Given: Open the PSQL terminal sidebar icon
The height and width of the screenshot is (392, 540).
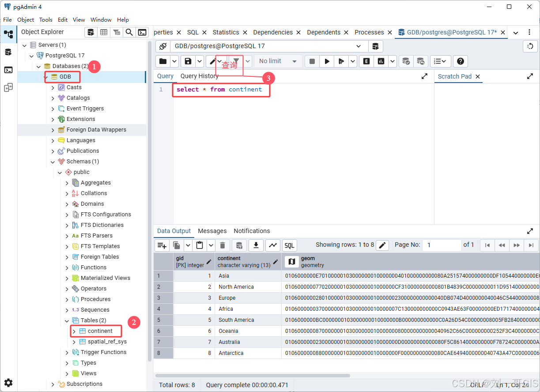Looking at the screenshot, I should tap(8, 70).
